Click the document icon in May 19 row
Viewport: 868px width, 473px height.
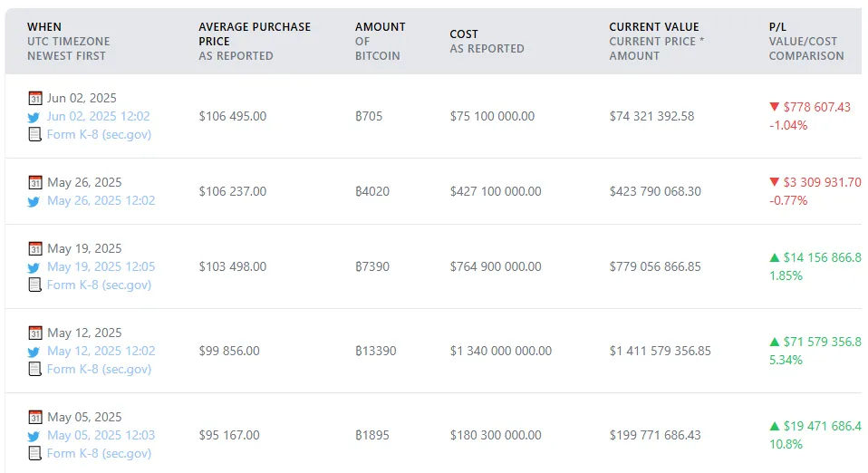35,285
